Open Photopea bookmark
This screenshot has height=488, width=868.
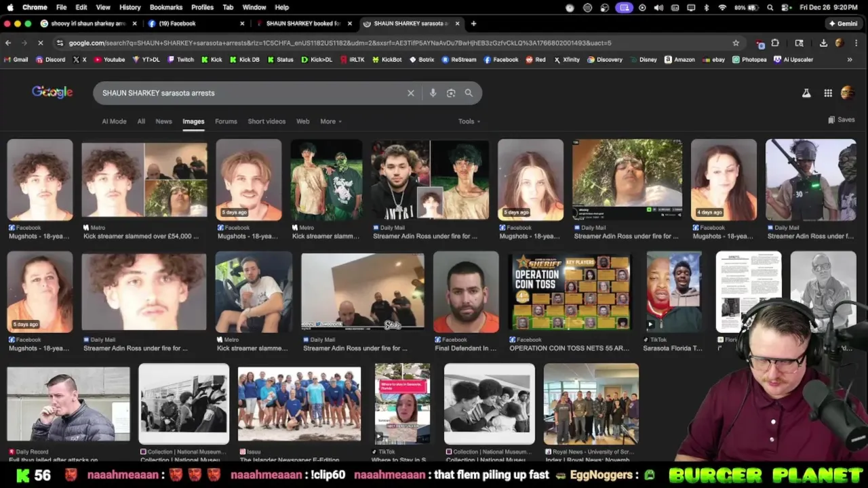(x=749, y=60)
